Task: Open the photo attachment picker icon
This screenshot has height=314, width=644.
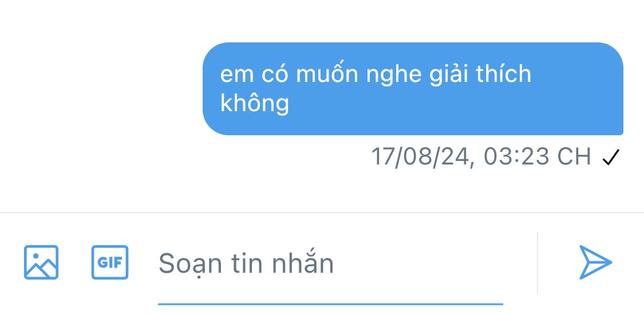Action: pyautogui.click(x=41, y=262)
